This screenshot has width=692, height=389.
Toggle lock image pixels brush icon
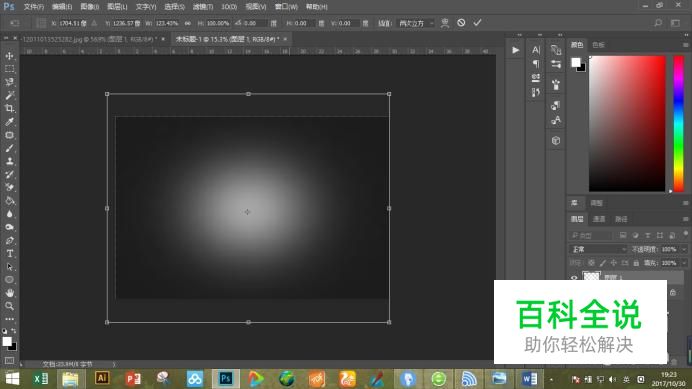click(603, 263)
